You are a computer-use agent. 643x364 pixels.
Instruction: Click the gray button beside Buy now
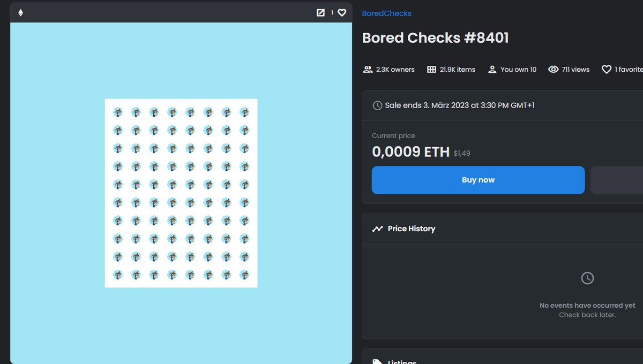[617, 180]
